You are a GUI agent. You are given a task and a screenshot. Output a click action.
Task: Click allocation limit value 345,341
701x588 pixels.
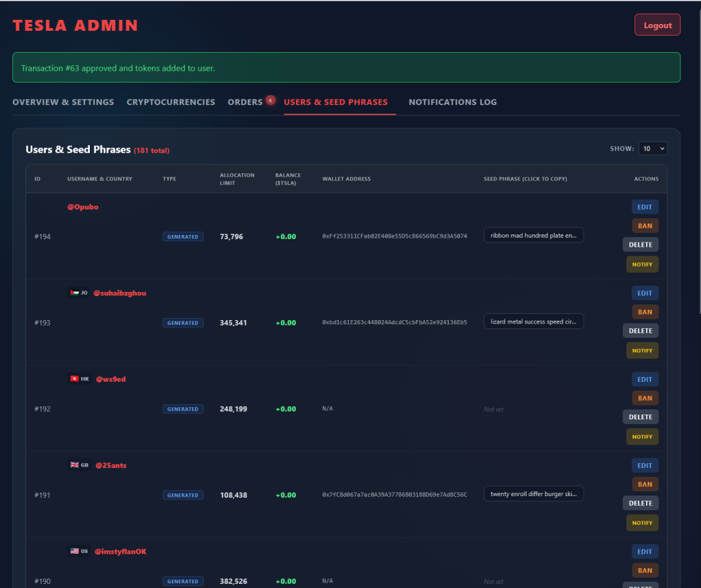[x=233, y=323]
